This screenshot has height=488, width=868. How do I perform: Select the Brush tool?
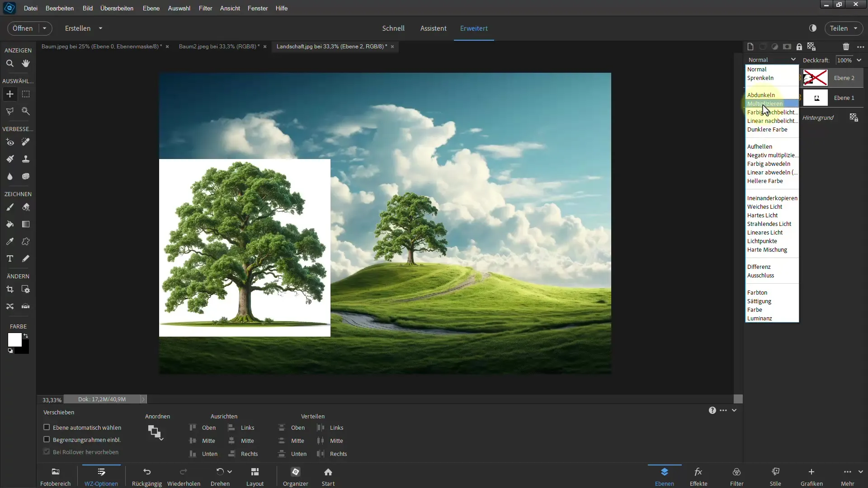[10, 207]
